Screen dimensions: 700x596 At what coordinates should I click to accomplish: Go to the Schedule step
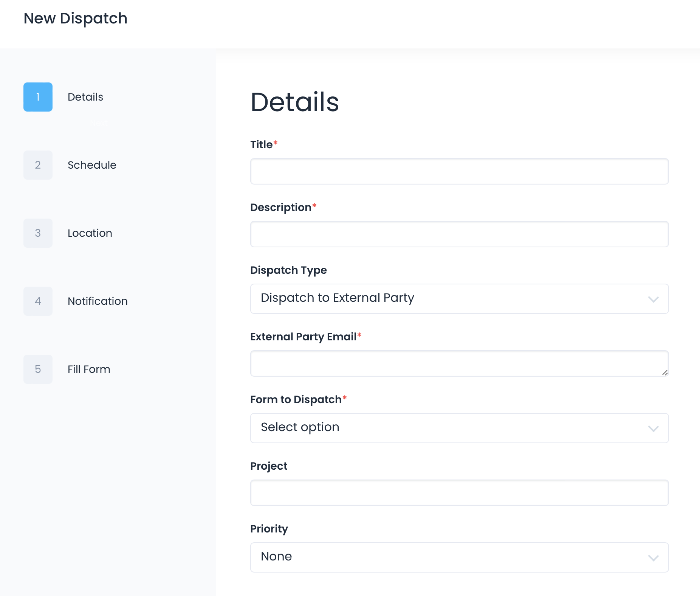[x=92, y=165]
